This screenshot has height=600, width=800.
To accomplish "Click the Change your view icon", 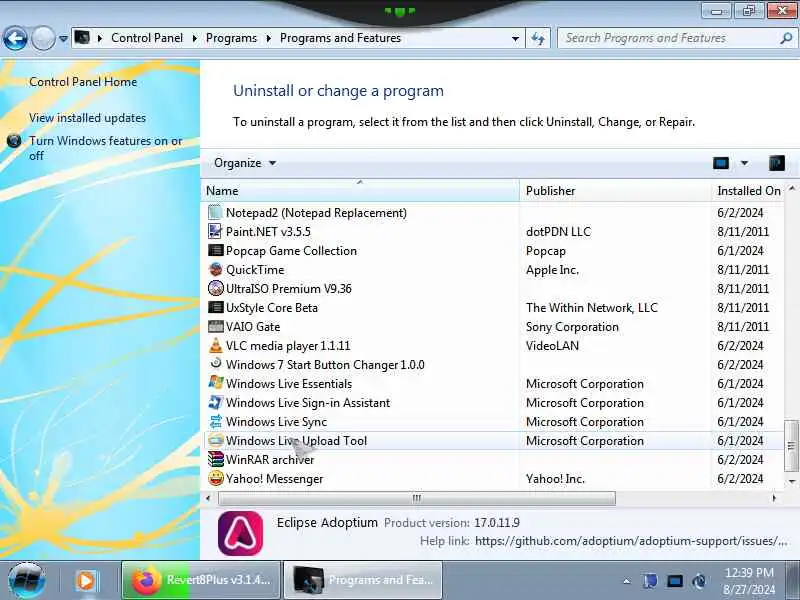I will coord(720,163).
